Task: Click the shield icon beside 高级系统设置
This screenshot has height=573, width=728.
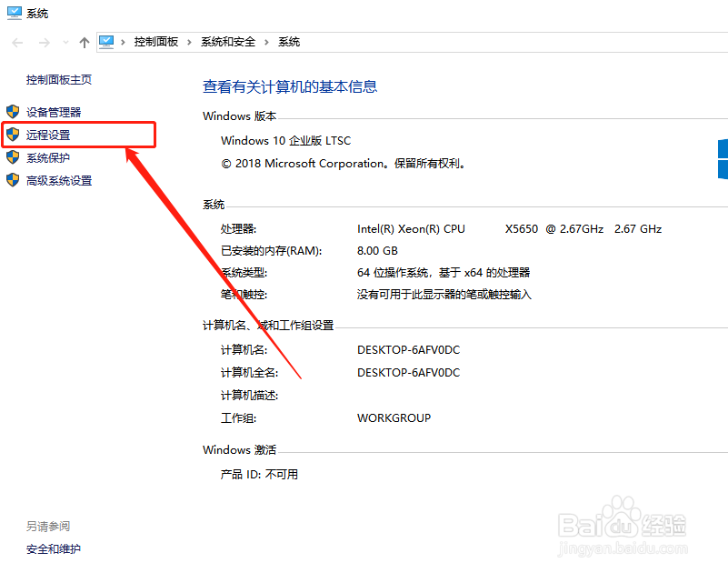Action: 13,180
